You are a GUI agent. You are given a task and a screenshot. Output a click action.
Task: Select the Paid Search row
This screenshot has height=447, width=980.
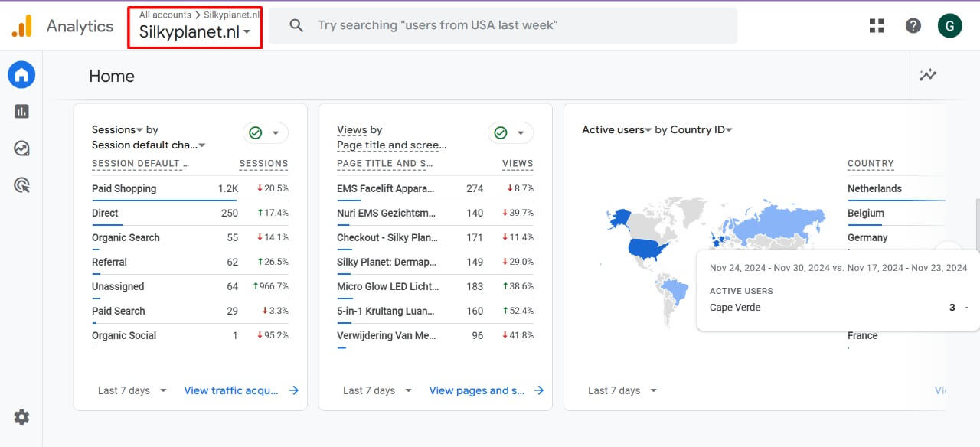[x=190, y=312]
